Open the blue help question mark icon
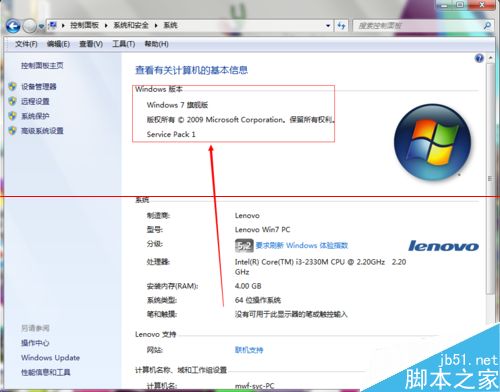Image resolution: width=500 pixels, height=392 pixels. (x=479, y=59)
